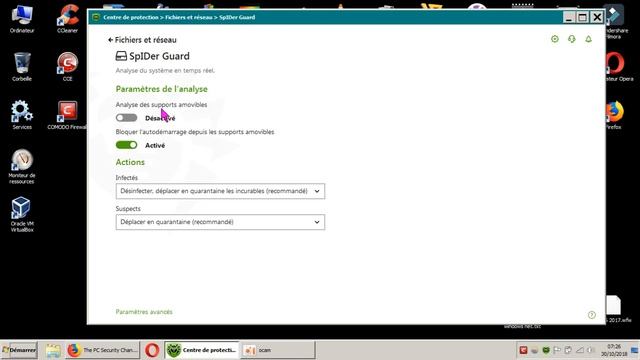Click the help question mark icon
Image resolution: width=640 pixels, height=360 pixels.
[x=592, y=315]
